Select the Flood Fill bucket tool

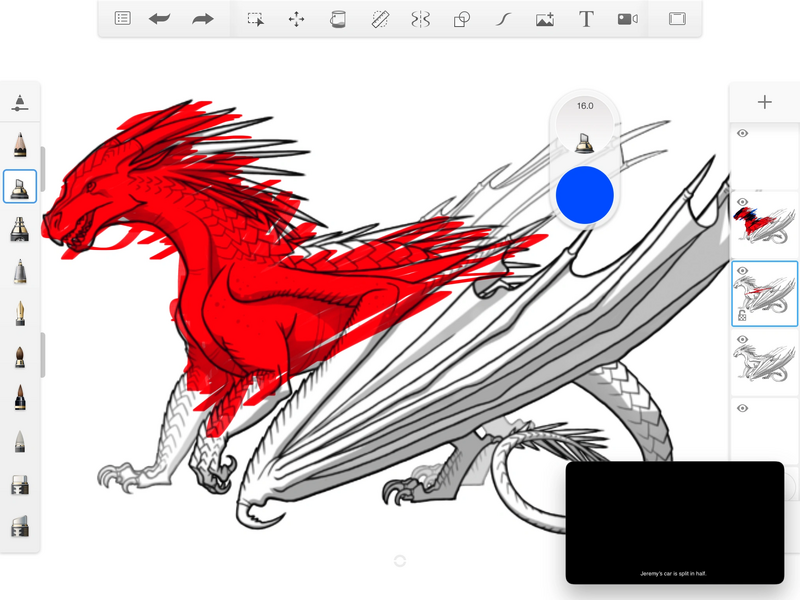click(x=338, y=19)
